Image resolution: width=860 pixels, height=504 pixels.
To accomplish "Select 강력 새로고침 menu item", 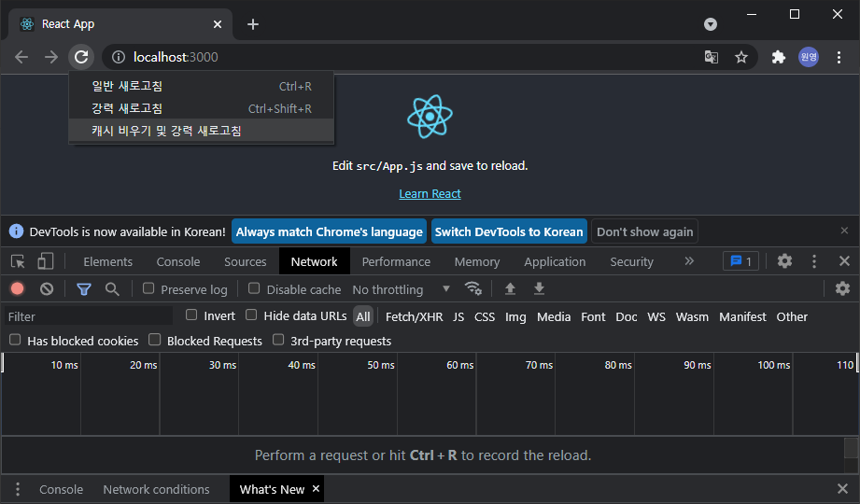I will coord(202,108).
